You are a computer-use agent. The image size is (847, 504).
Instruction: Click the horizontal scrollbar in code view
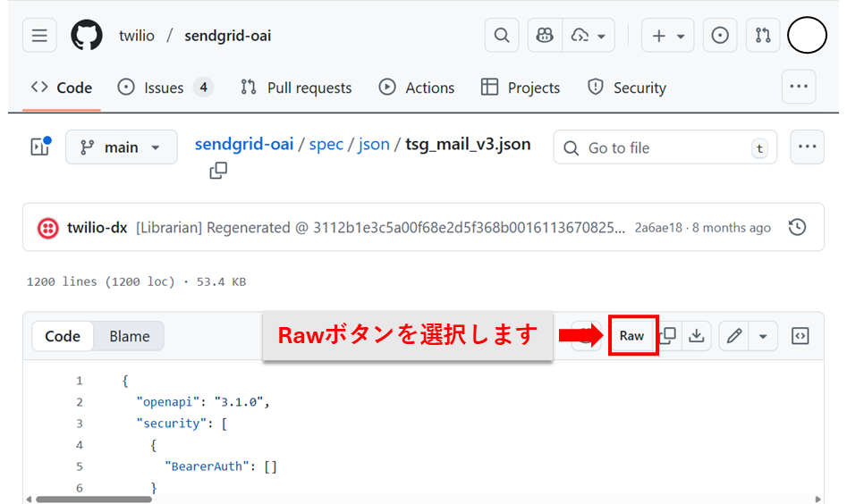[93, 500]
